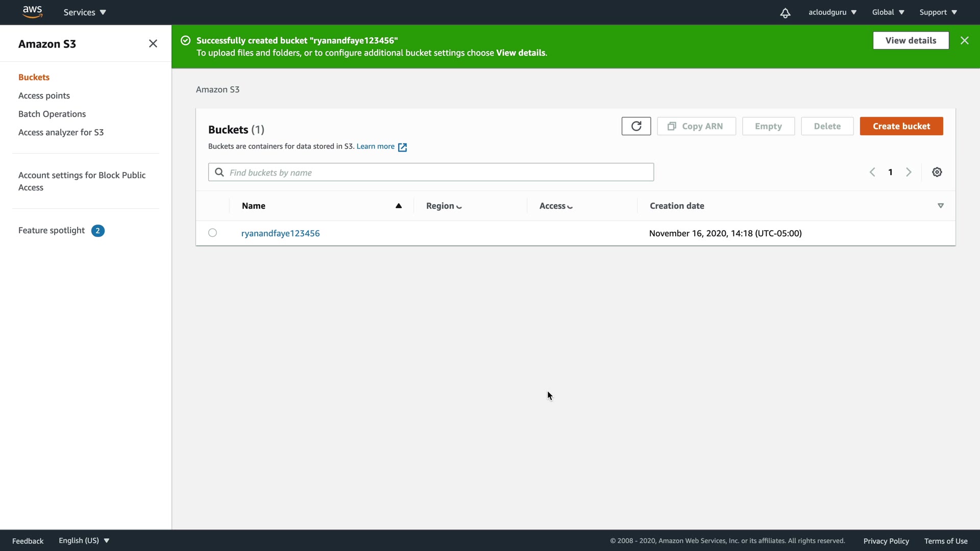This screenshot has height=551, width=980.
Task: Open the Global region dropdown
Action: pos(888,12)
